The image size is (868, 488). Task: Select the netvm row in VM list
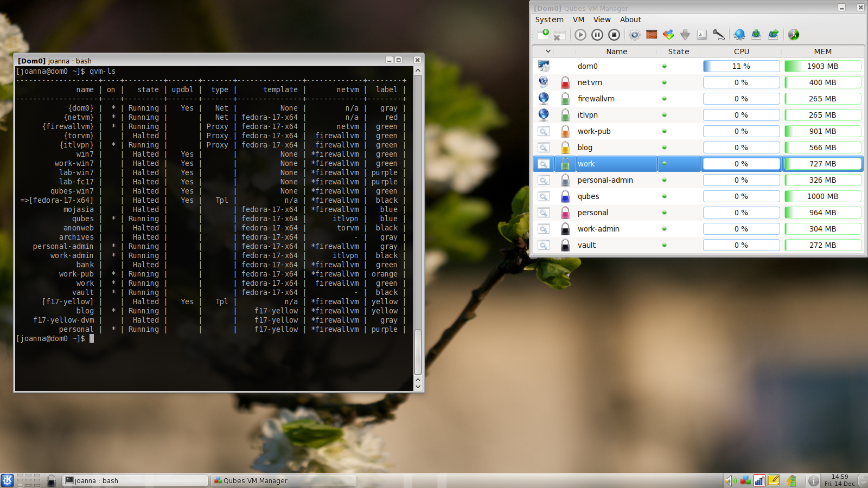(698, 82)
